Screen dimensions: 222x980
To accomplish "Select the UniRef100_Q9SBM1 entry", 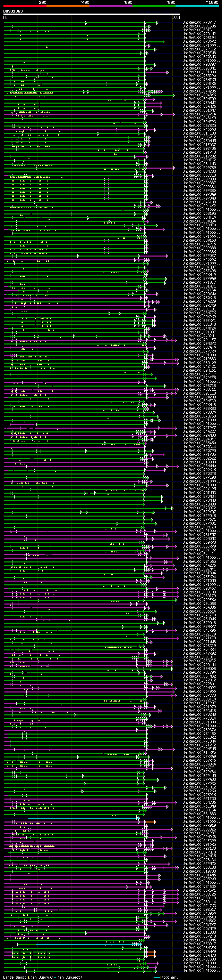I will pos(199,68).
